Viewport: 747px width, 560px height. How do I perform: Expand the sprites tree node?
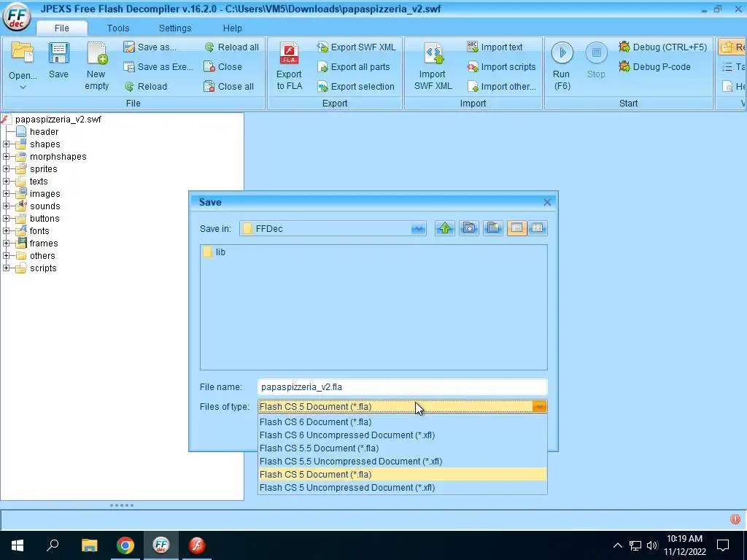6,168
